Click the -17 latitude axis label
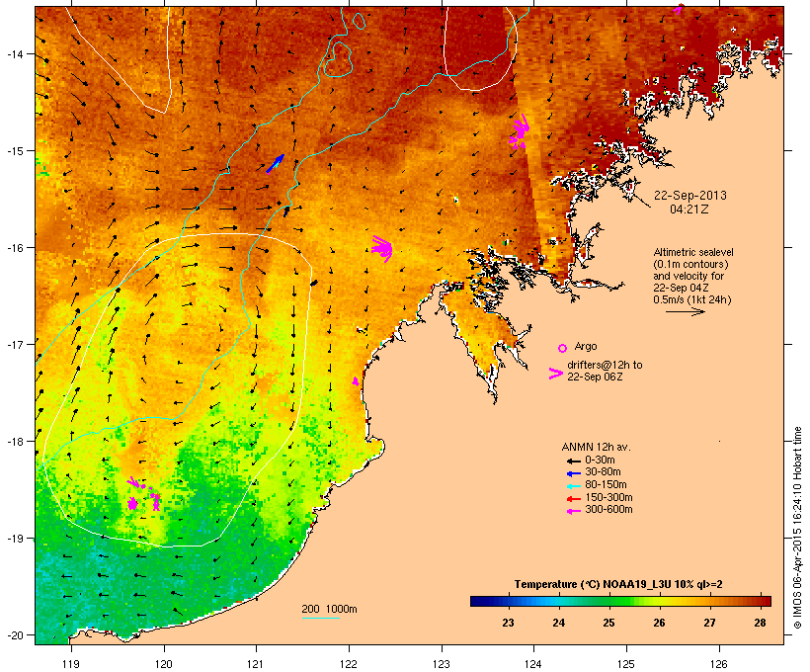 [14, 344]
